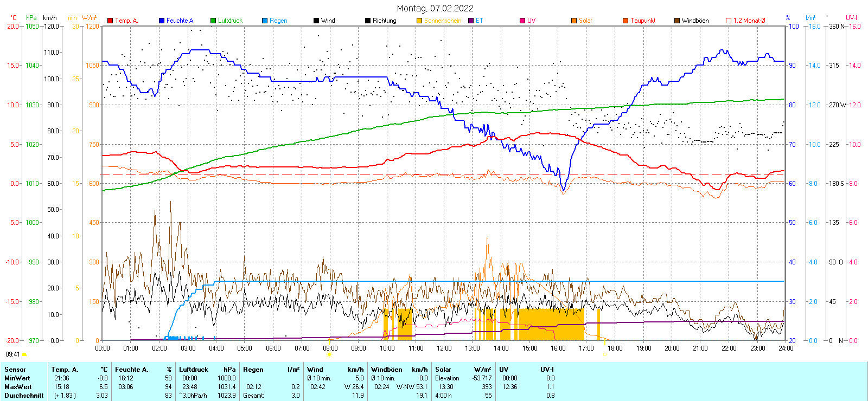Toggle the black Wind legend box
Image resolution: width=868 pixels, height=401 pixels.
[x=316, y=21]
